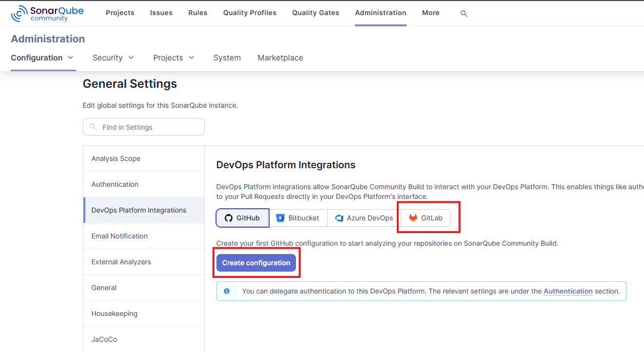Screen dimensions: 644x352
Task: Navigate to Quality Profiles
Action: pyautogui.click(x=250, y=13)
